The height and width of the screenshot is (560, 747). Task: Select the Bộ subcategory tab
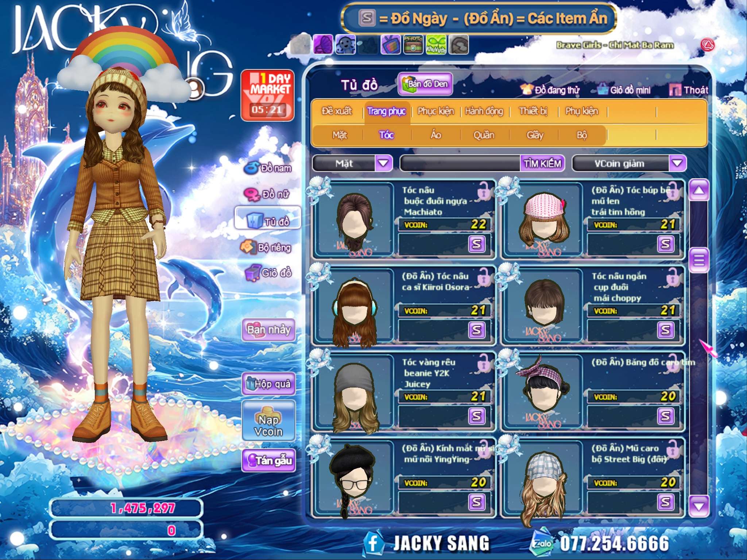point(582,135)
